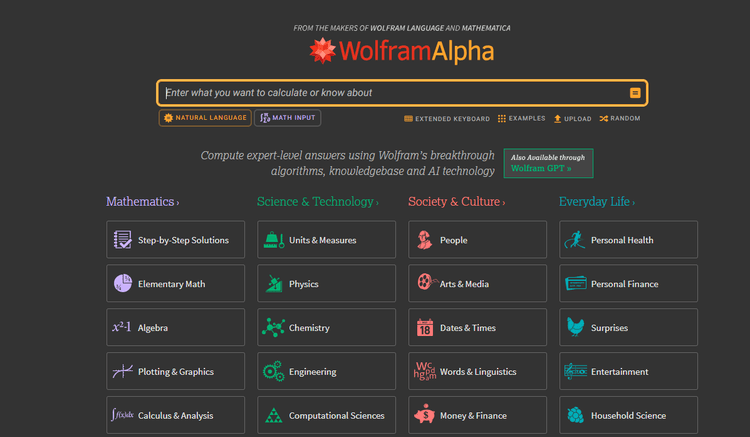Select Natural Language input mode
This screenshot has height=437, width=750.
point(205,118)
